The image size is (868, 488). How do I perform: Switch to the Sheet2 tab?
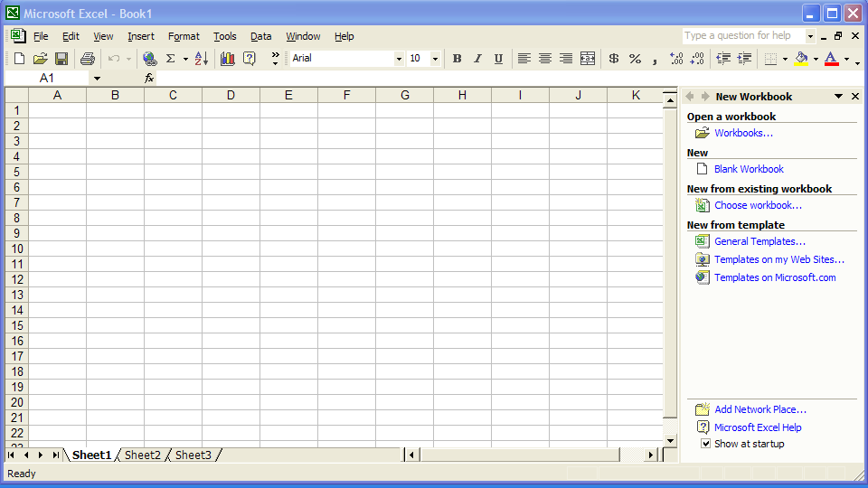tap(142, 455)
